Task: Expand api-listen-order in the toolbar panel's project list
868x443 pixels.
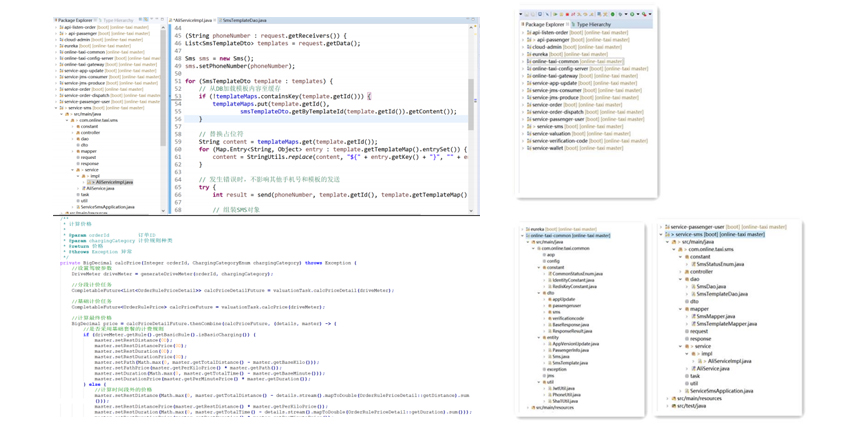Action: (x=523, y=33)
